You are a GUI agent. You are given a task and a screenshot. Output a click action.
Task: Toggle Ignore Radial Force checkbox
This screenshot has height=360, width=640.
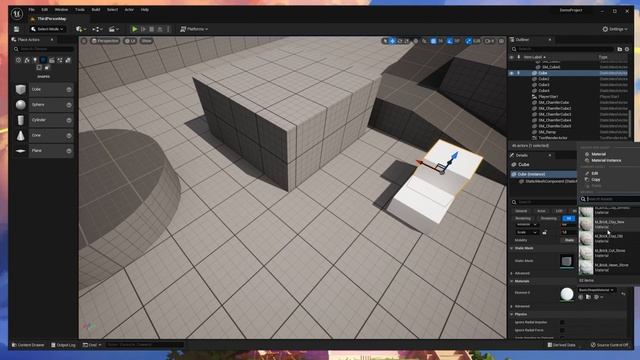pos(562,330)
